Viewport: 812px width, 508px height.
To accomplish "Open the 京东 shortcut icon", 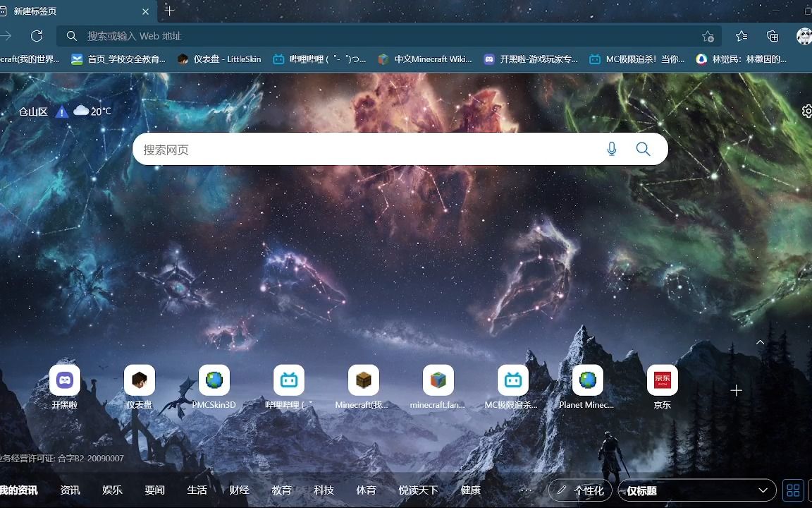I will [662, 381].
